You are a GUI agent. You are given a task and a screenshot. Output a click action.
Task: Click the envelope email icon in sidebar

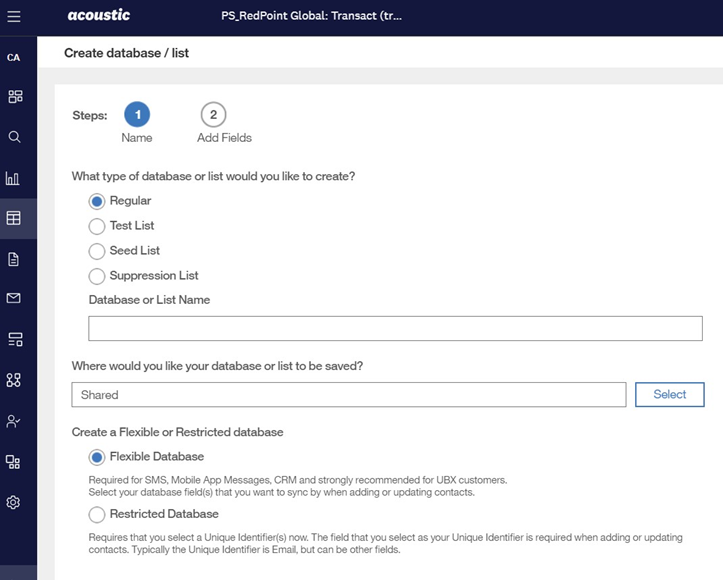pos(14,298)
